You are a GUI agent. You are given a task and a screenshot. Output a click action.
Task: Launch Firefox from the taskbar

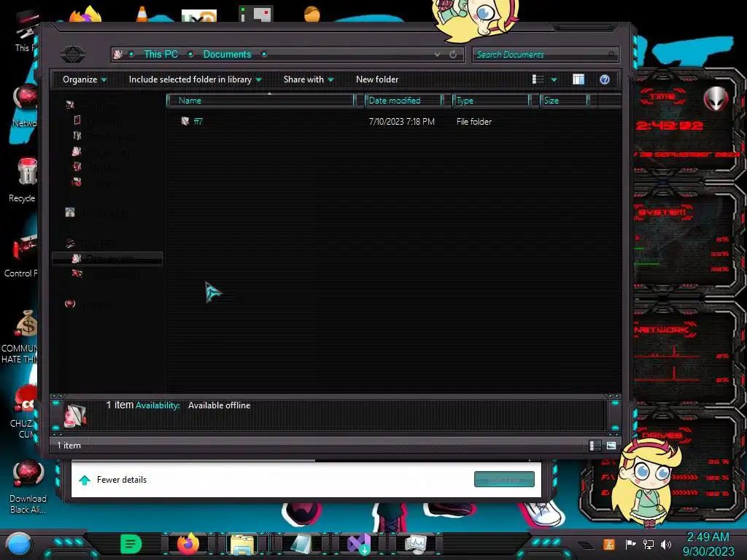pyautogui.click(x=188, y=544)
